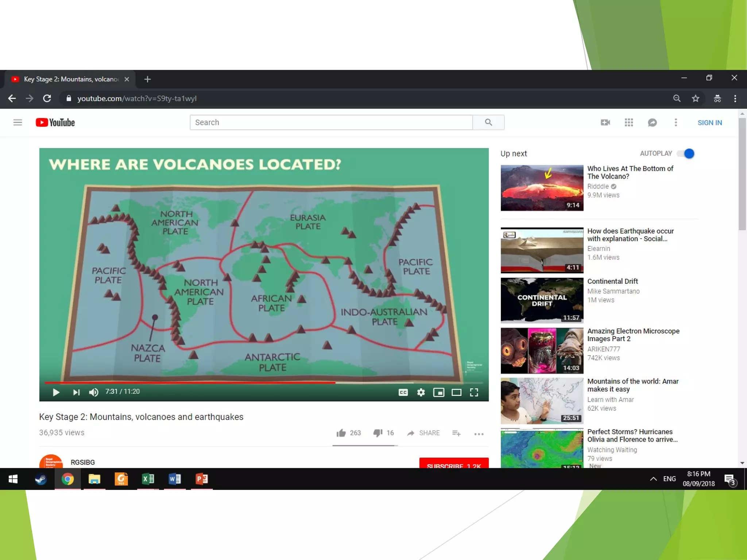Open the YouTube hamburger guide menu

18,122
